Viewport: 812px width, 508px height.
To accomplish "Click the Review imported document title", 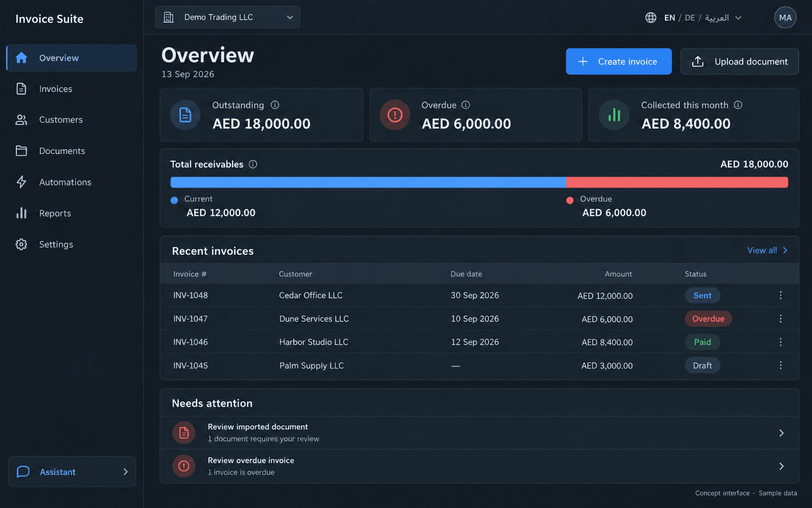I will point(258,427).
